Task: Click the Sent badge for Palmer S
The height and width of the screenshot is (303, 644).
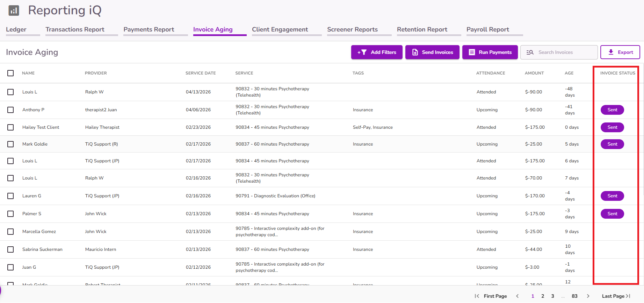Action: point(612,214)
